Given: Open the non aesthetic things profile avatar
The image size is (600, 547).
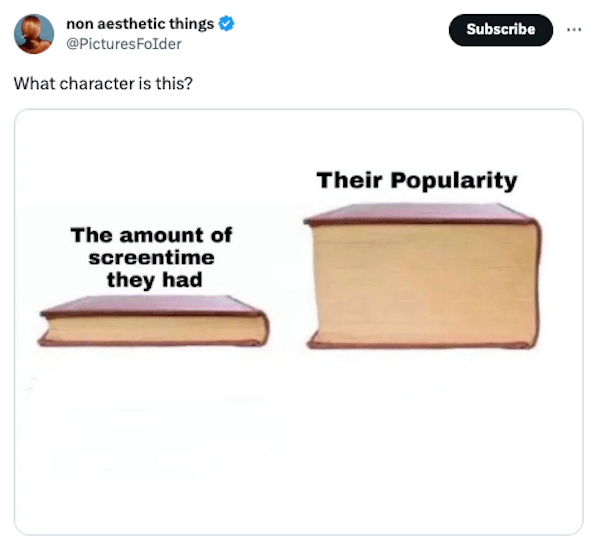Looking at the screenshot, I should [x=34, y=34].
